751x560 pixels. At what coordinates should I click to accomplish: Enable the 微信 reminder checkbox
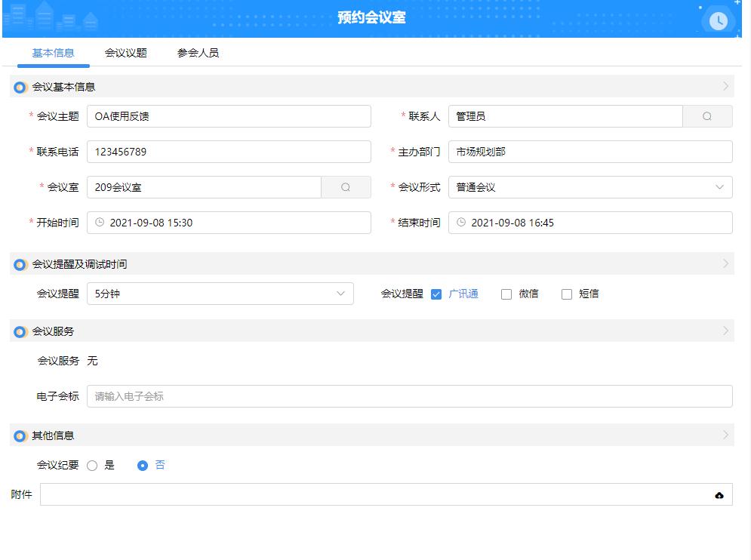506,294
